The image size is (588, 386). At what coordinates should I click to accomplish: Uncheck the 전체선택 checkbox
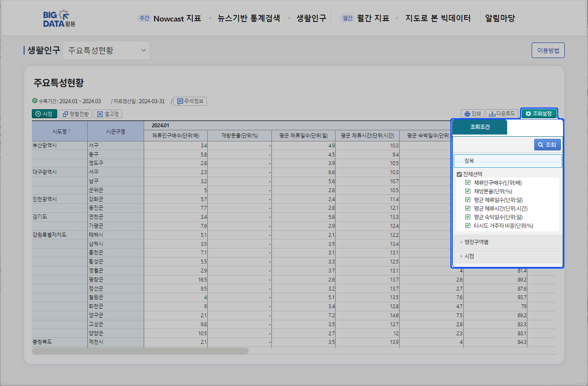tap(459, 174)
